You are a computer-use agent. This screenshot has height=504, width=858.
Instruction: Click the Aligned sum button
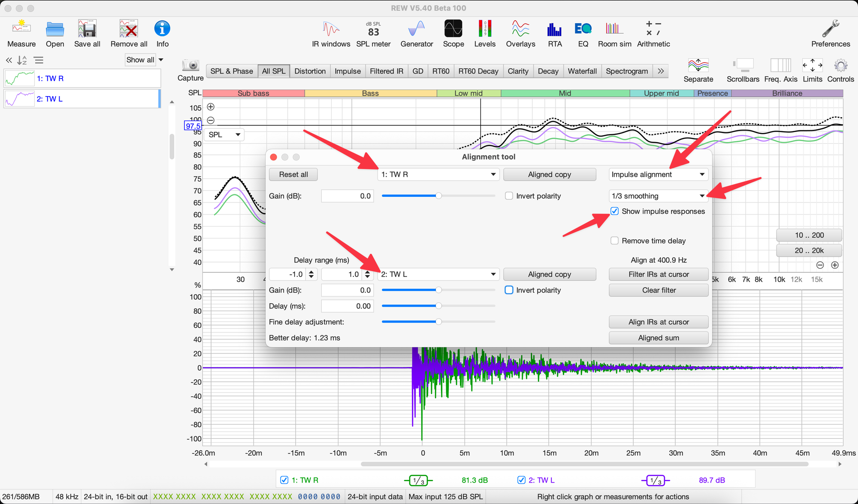click(658, 338)
